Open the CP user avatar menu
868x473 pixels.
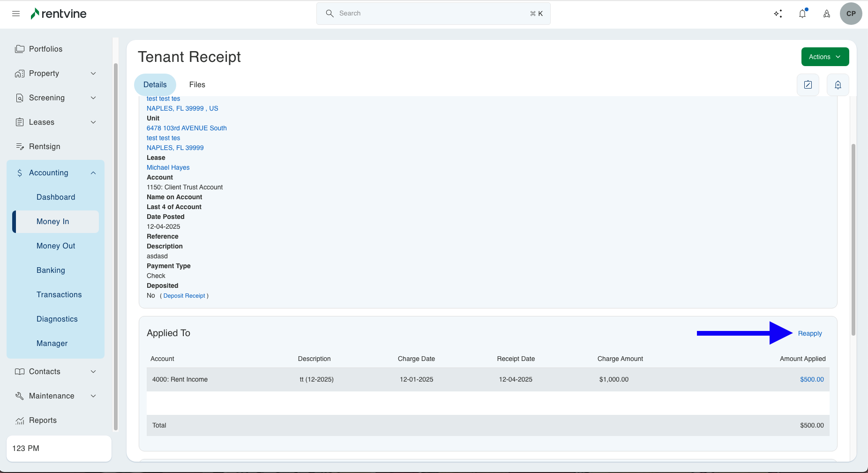coord(851,14)
